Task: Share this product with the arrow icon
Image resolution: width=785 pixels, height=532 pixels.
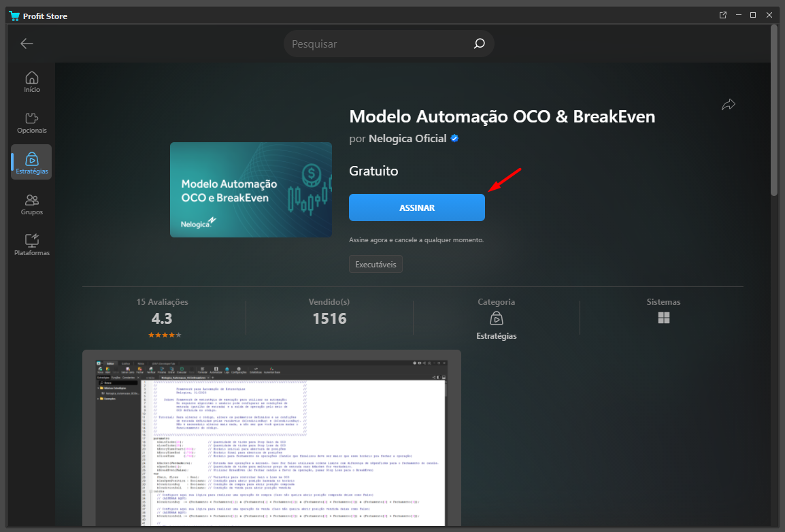Action: coord(729,104)
